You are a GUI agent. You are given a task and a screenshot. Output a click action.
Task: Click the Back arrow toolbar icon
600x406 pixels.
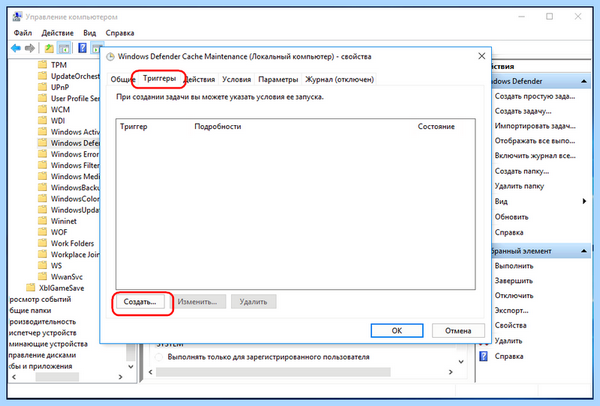pos(16,48)
